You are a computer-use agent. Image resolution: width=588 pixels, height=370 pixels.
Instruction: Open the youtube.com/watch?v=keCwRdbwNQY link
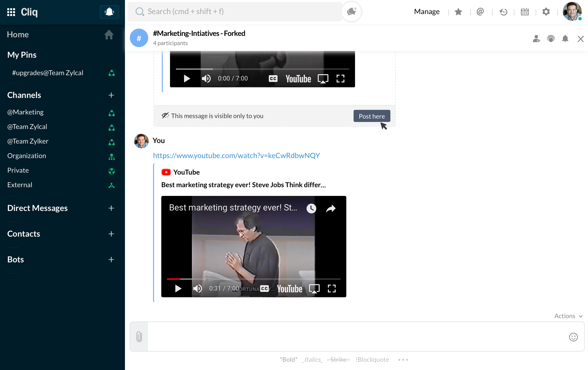click(236, 155)
